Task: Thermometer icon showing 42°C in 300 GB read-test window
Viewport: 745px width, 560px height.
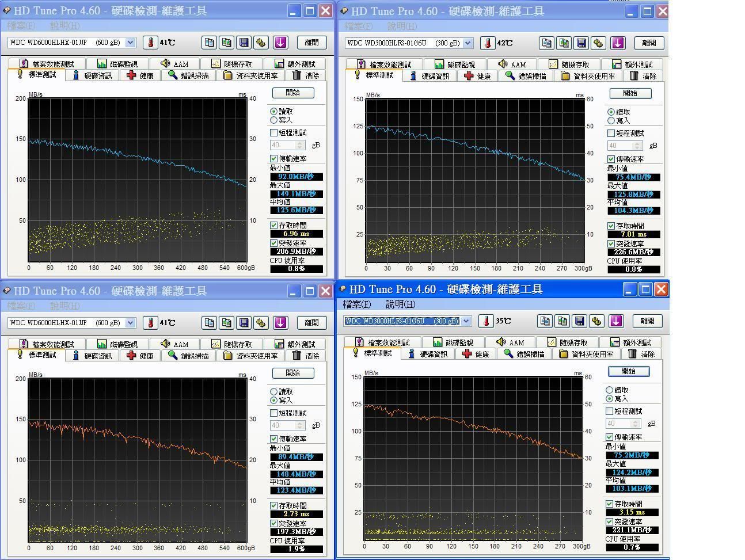Action: [x=488, y=43]
